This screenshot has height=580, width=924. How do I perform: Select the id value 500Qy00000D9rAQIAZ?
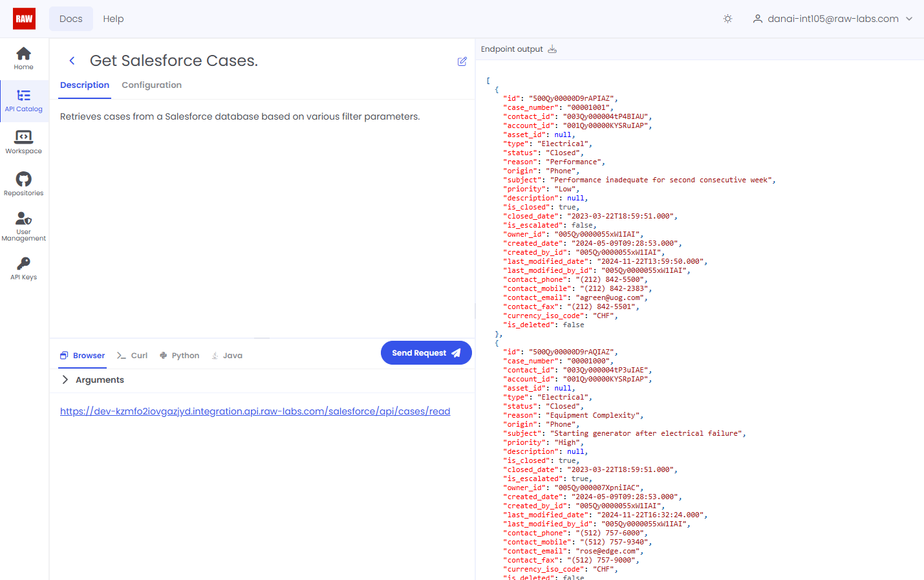click(571, 352)
